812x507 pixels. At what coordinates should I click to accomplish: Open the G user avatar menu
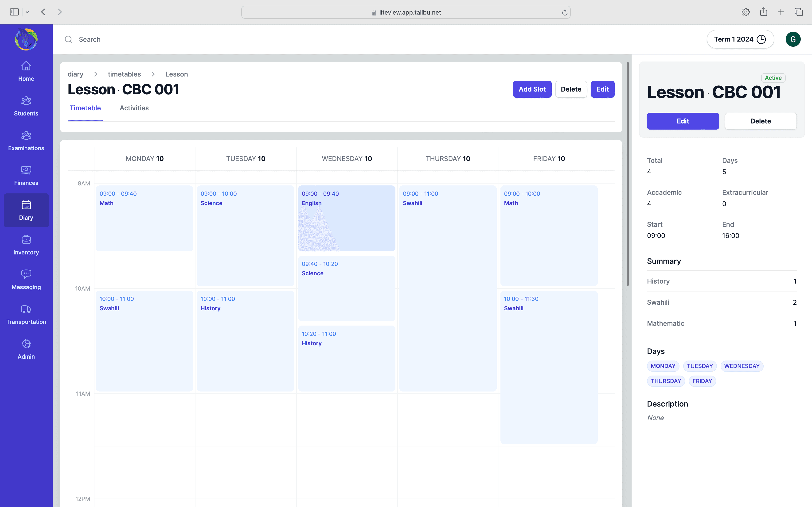(x=793, y=39)
